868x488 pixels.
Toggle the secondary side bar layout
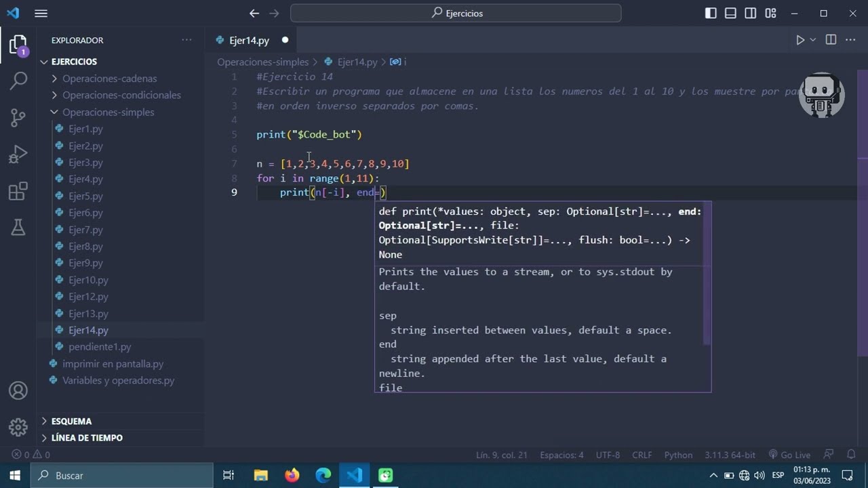(750, 13)
